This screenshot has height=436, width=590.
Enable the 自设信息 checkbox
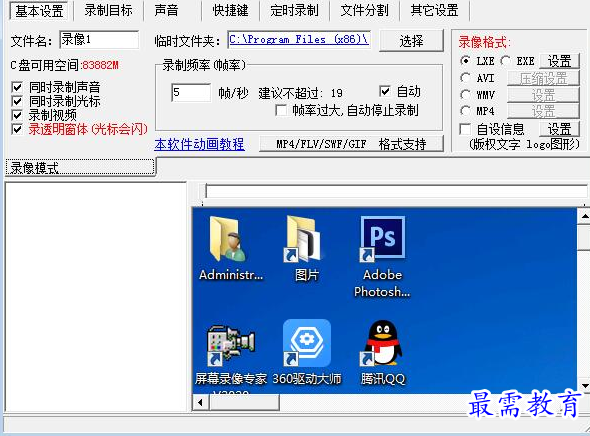coord(465,129)
